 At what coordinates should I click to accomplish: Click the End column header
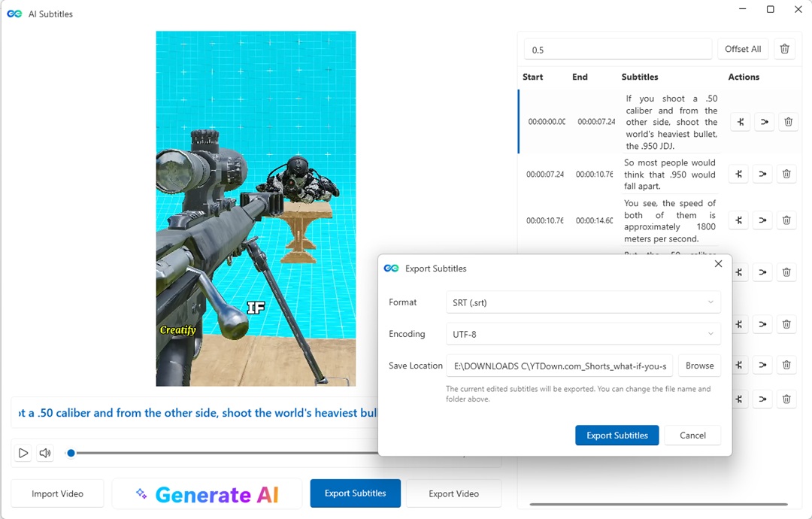pyautogui.click(x=580, y=77)
